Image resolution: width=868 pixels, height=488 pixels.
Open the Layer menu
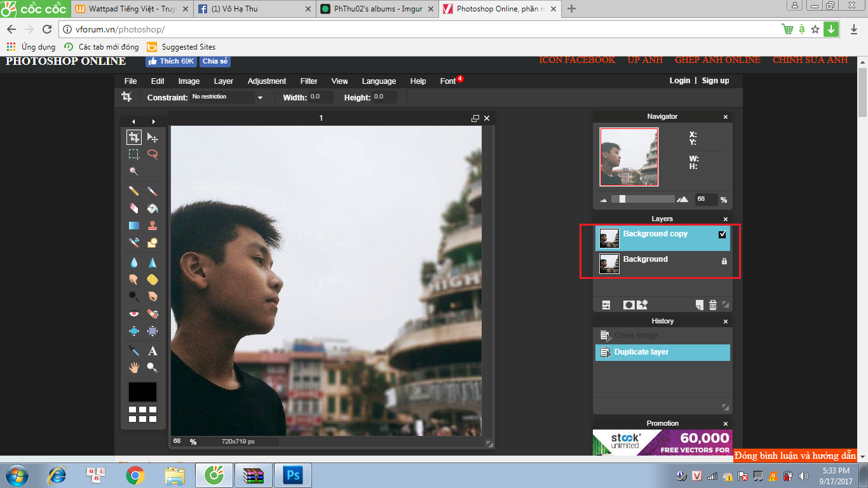pos(223,81)
